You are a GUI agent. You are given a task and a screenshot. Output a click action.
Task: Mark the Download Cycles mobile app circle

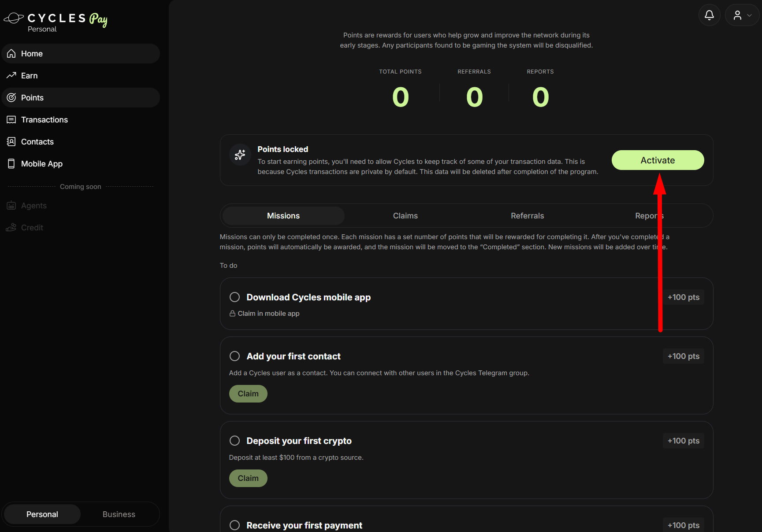click(235, 297)
